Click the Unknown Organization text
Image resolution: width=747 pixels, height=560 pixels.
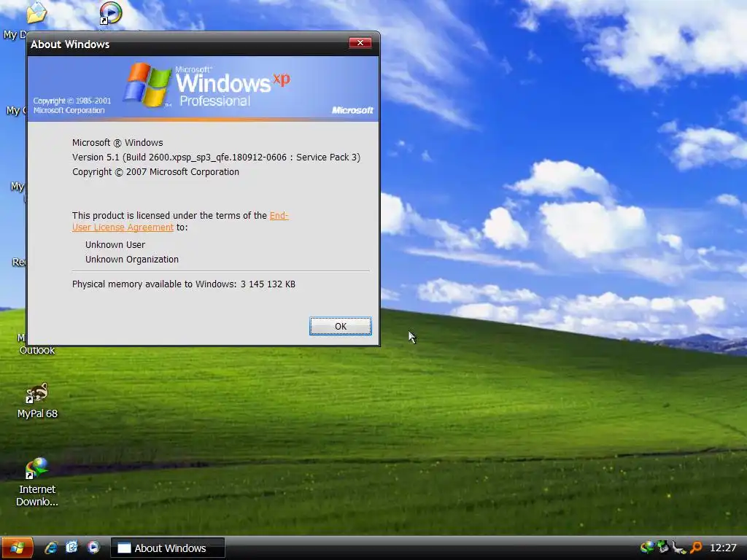(132, 259)
